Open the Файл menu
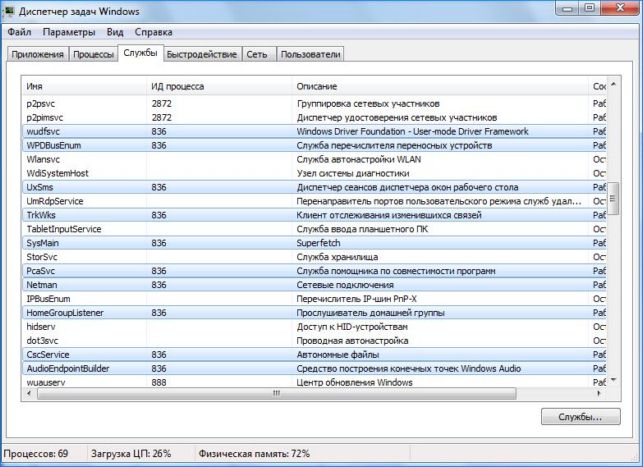Image resolution: width=643 pixels, height=467 pixels. 19,32
